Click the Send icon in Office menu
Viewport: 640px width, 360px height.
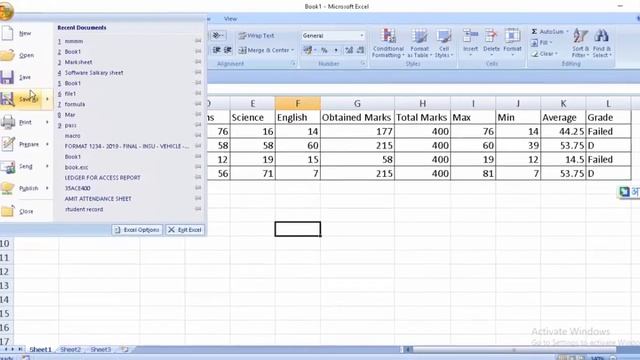(7, 166)
